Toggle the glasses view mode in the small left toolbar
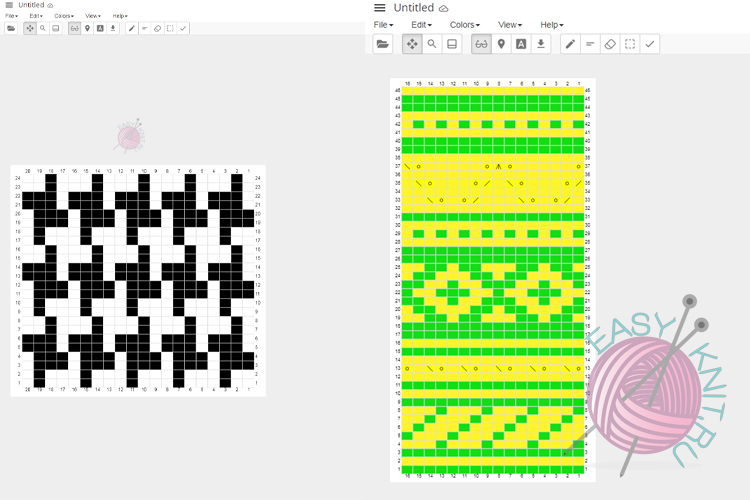 (74, 28)
